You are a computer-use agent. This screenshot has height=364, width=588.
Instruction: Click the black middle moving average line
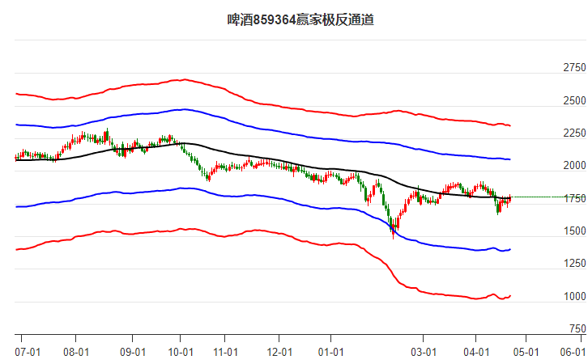click(x=262, y=157)
